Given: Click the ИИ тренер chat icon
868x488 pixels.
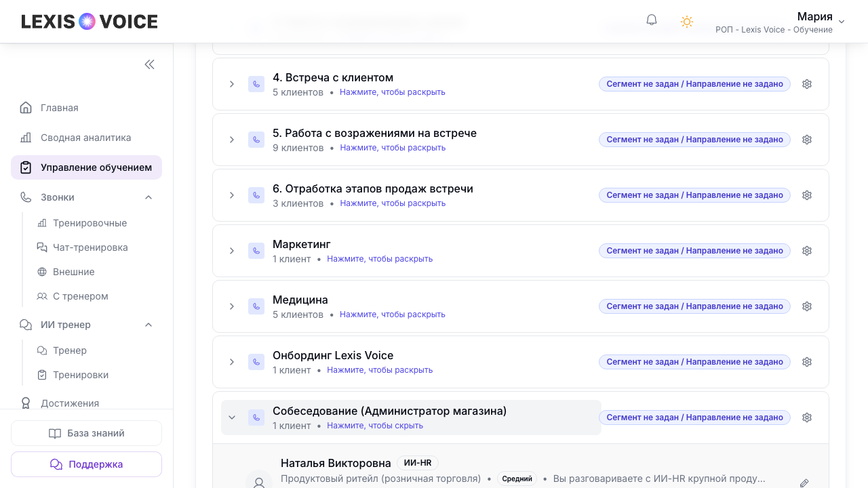Looking at the screenshot, I should (x=26, y=325).
